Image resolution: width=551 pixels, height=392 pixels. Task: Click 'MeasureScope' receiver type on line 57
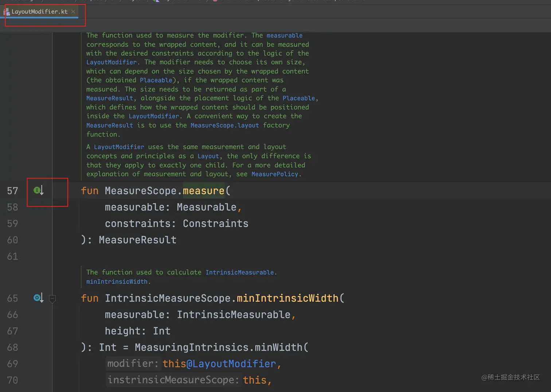click(x=141, y=191)
